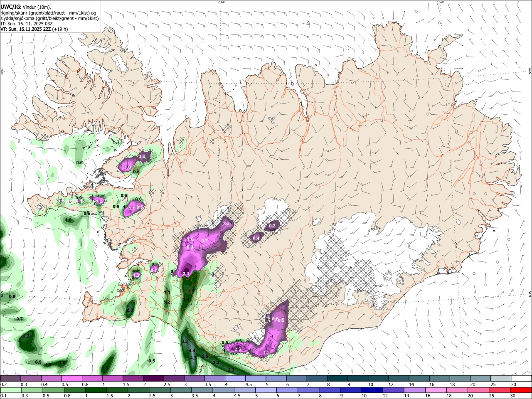Click the VT: Sun. 16.11.2025 22Z (+19 h) line

coord(34,29)
